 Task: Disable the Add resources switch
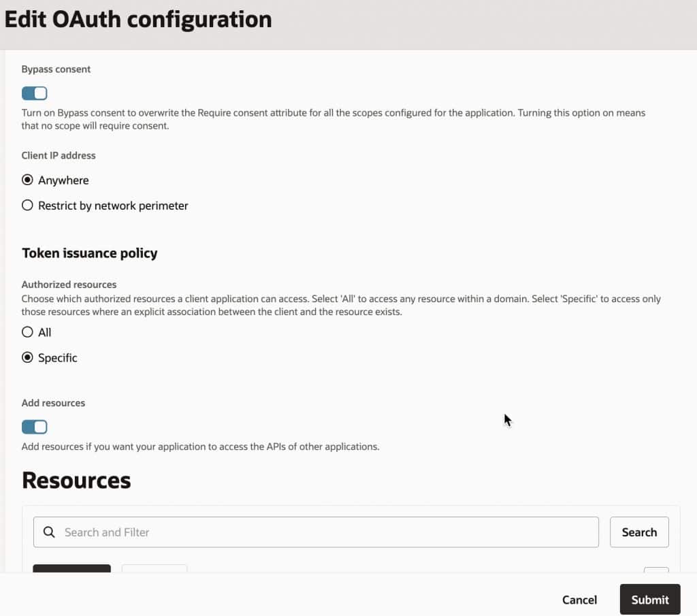click(x=35, y=427)
